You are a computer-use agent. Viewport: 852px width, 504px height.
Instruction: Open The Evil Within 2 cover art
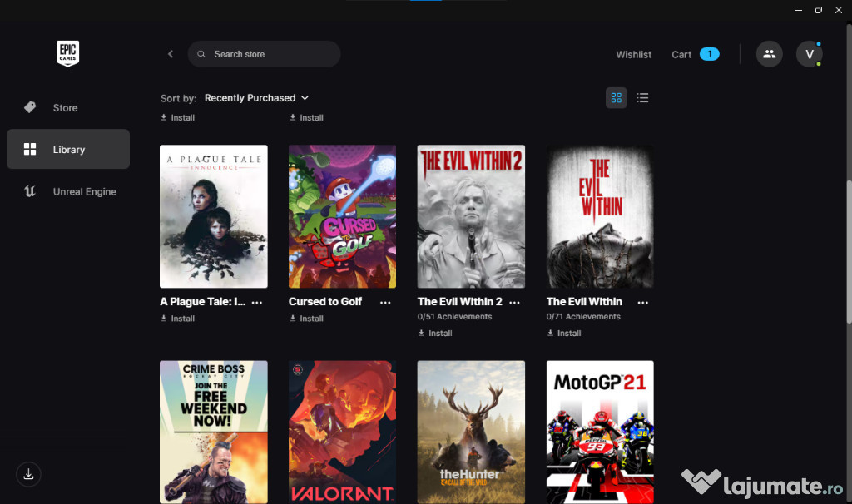tap(471, 216)
